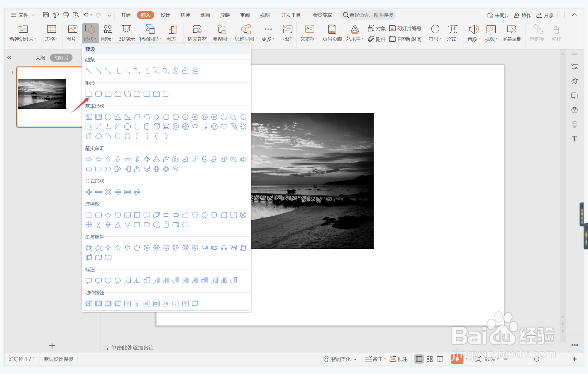Open 页眉页脚 settings
Screen dimensions: 588x374
click(332, 33)
